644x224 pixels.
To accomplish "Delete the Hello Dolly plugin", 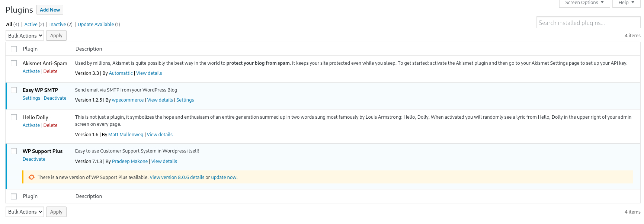I will pos(51,125).
